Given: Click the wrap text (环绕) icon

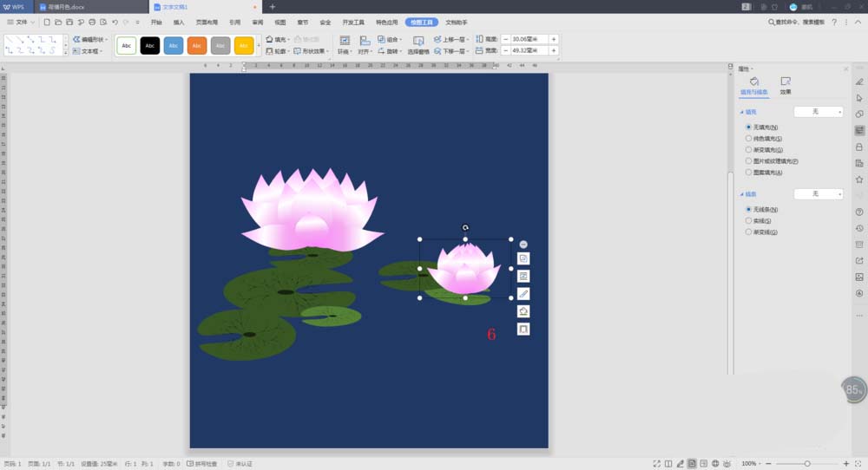Looking at the screenshot, I should click(x=344, y=44).
